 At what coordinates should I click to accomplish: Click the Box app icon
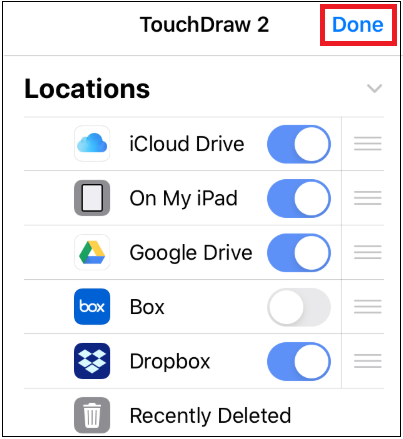pos(92,307)
